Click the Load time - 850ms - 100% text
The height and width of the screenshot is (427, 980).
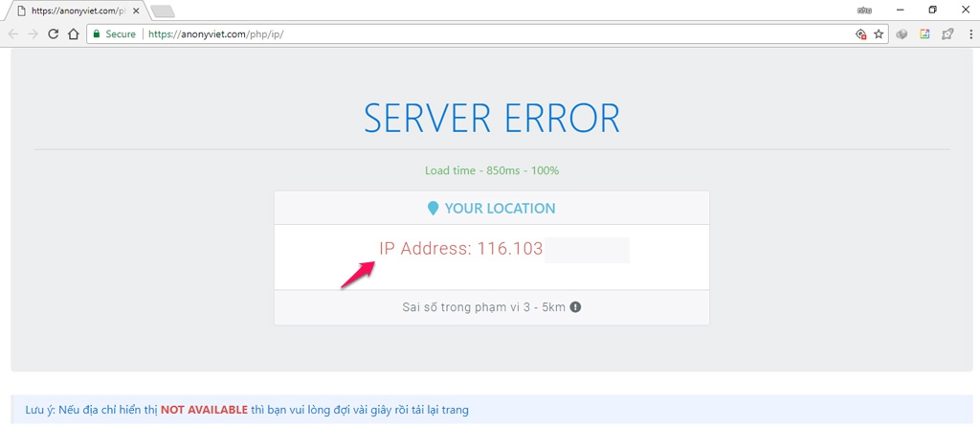click(x=492, y=170)
